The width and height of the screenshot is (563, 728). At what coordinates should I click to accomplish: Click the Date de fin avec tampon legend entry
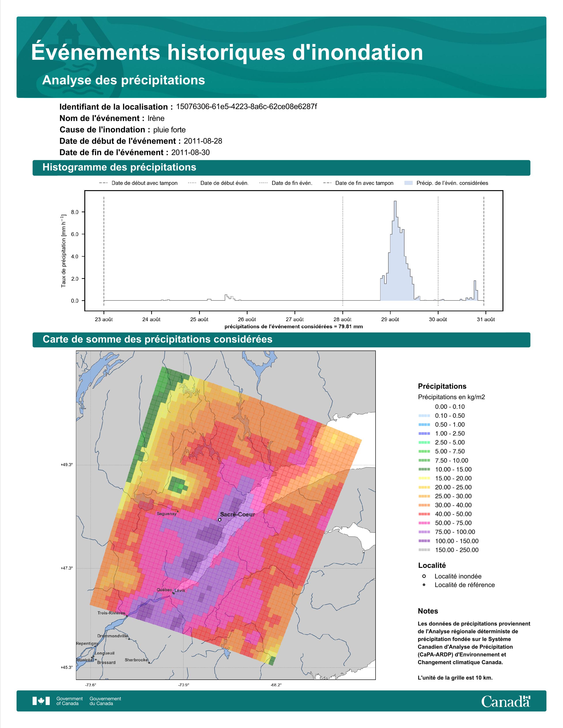359,183
